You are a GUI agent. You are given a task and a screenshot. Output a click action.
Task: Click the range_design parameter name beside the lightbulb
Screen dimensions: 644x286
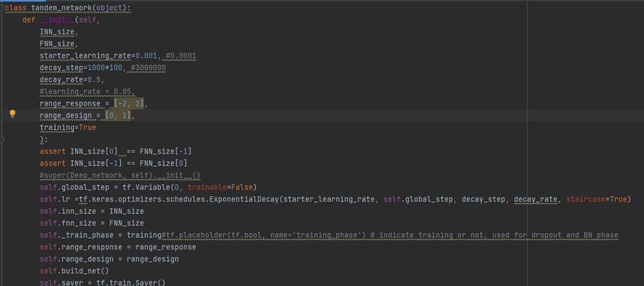tap(66, 115)
